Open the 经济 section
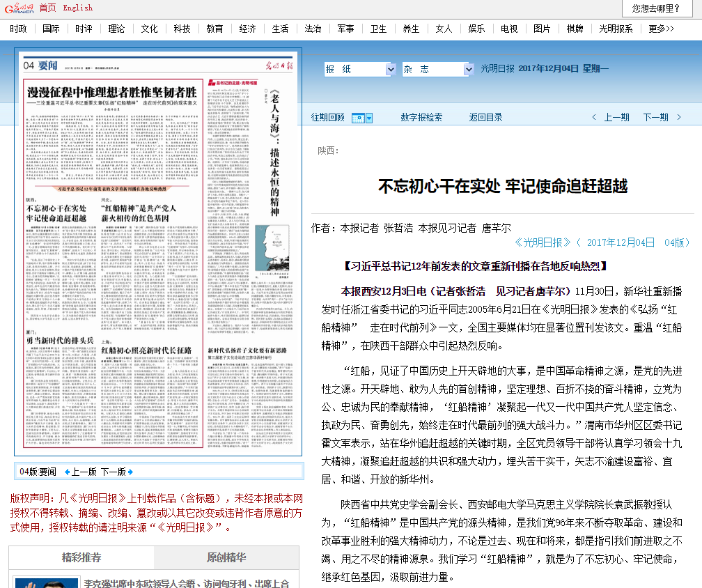This screenshot has width=702, height=588. point(248,29)
